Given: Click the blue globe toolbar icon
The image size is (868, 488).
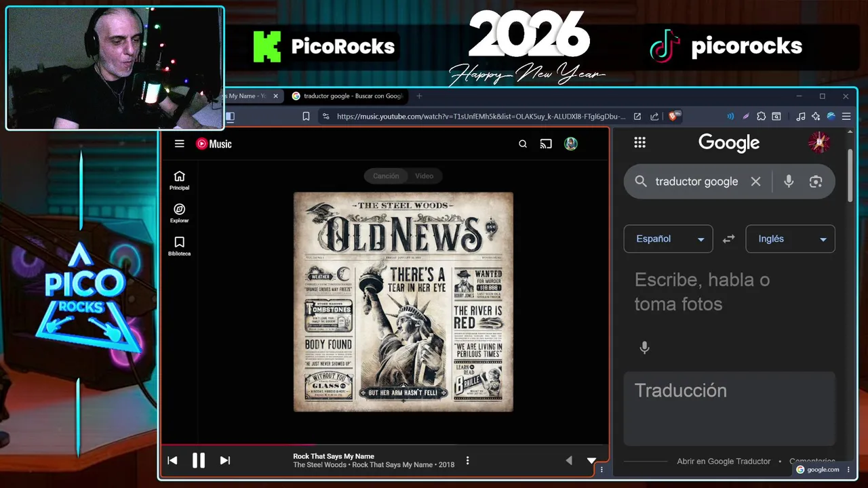Looking at the screenshot, I should (831, 117).
